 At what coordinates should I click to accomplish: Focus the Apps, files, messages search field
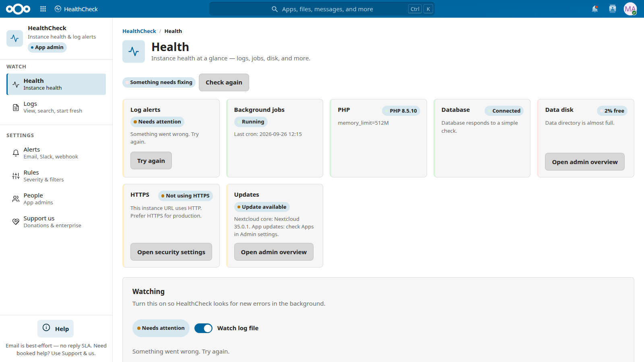(x=322, y=9)
